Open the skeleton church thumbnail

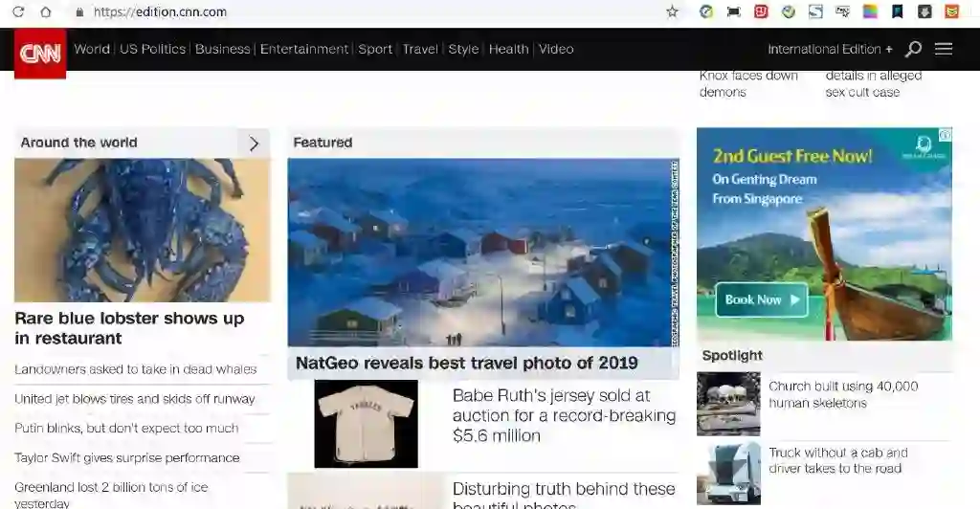coord(728,404)
